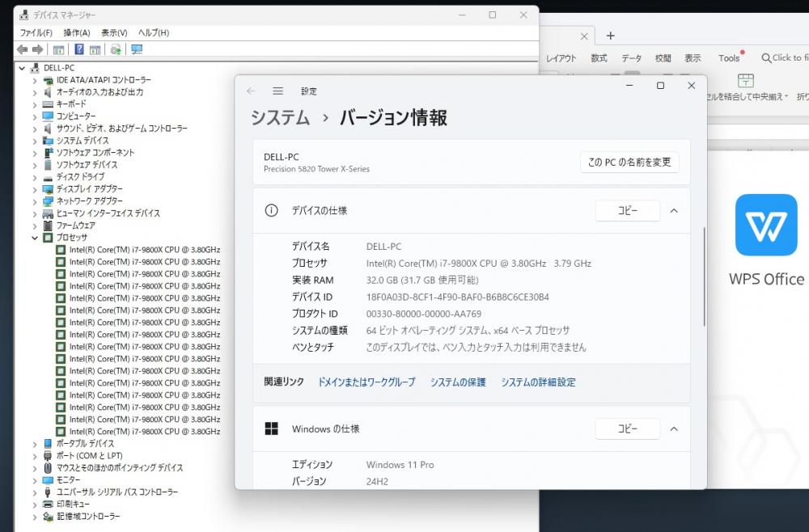Click the vertical scrollbar in the Settings window
The width and height of the screenshot is (809, 532).
704,277
